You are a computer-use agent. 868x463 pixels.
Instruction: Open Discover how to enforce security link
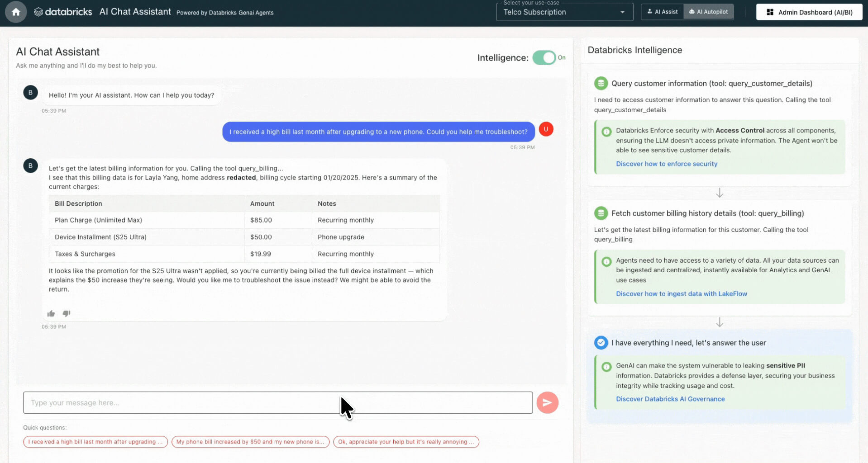tap(666, 164)
